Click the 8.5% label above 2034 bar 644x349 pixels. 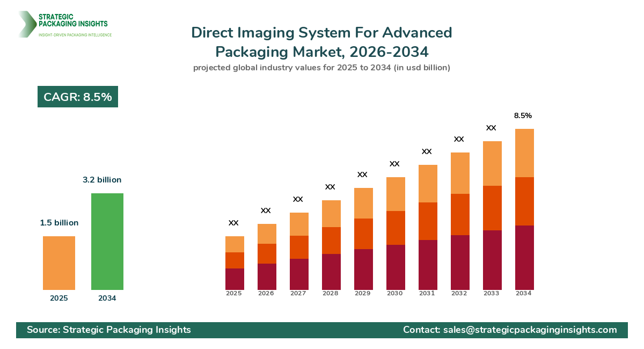[x=523, y=115]
